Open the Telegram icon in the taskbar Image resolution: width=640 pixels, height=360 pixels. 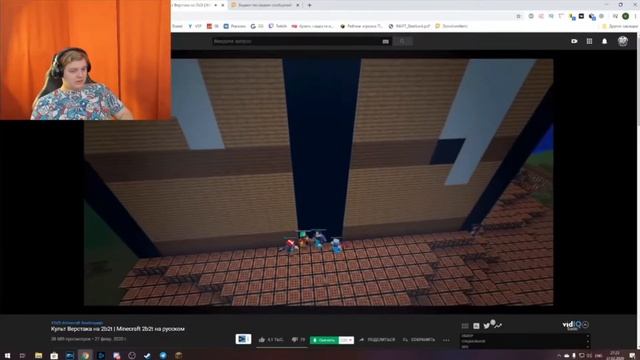pyautogui.click(x=163, y=356)
